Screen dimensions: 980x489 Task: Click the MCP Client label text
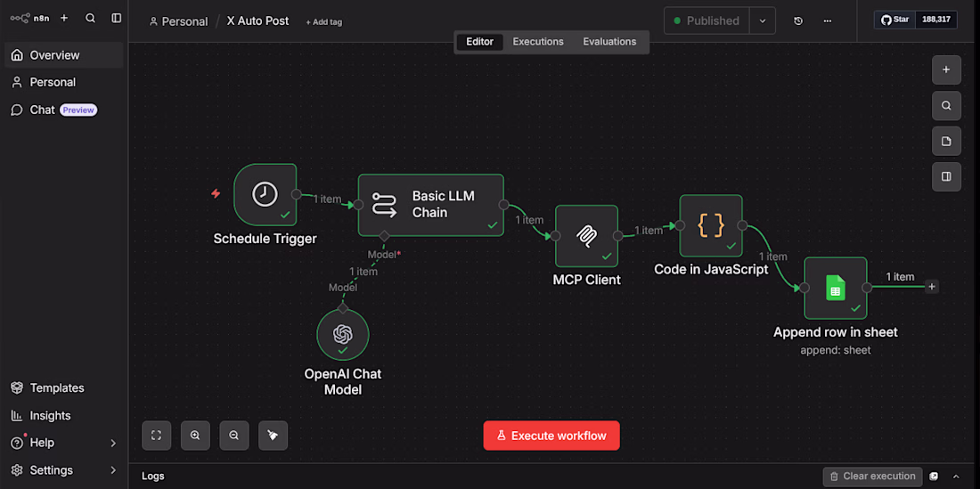[x=587, y=280]
